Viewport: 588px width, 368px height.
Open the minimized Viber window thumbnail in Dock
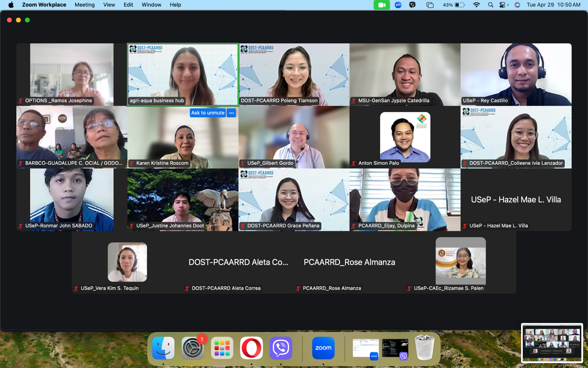395,349
